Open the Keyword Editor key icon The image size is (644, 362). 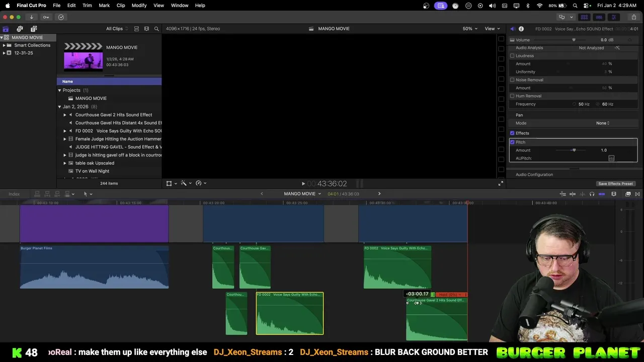coord(46,17)
